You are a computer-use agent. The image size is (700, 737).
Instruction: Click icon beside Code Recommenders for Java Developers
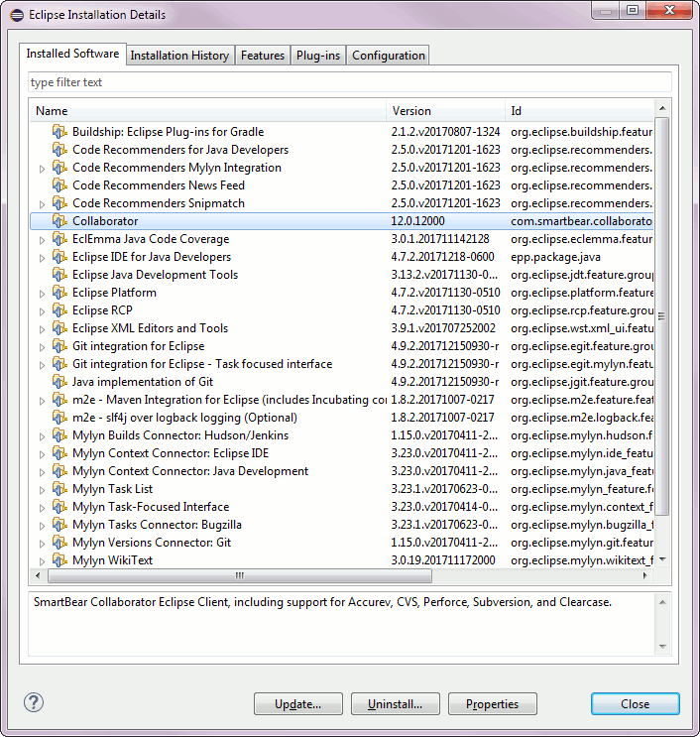tap(59, 150)
